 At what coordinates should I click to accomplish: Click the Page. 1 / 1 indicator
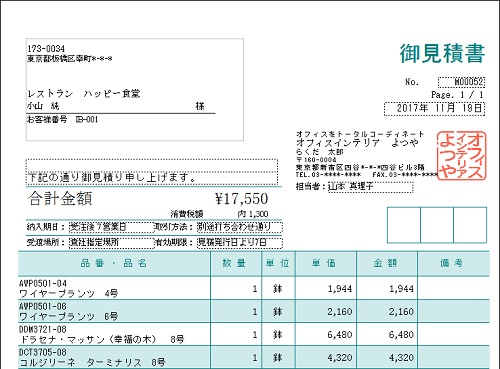457,95
